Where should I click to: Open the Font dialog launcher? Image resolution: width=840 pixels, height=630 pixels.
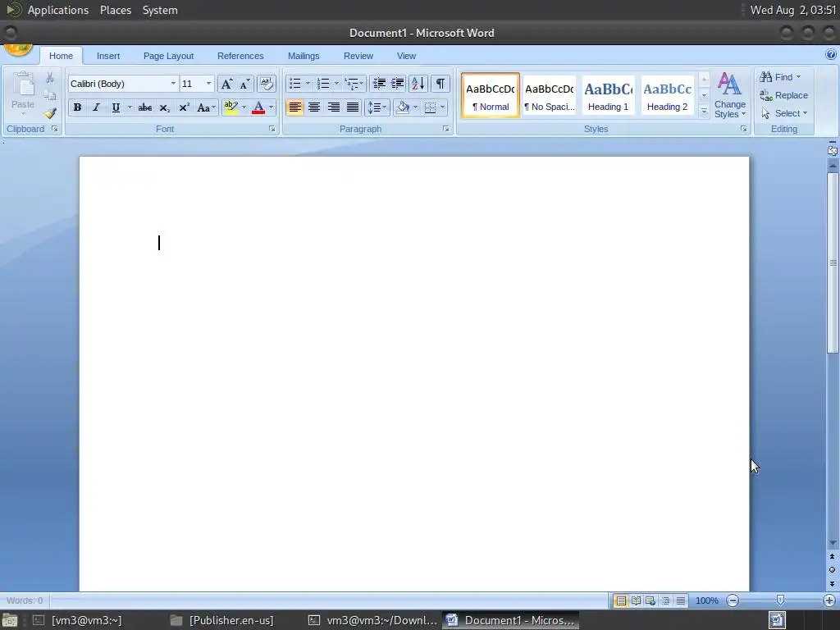(272, 129)
